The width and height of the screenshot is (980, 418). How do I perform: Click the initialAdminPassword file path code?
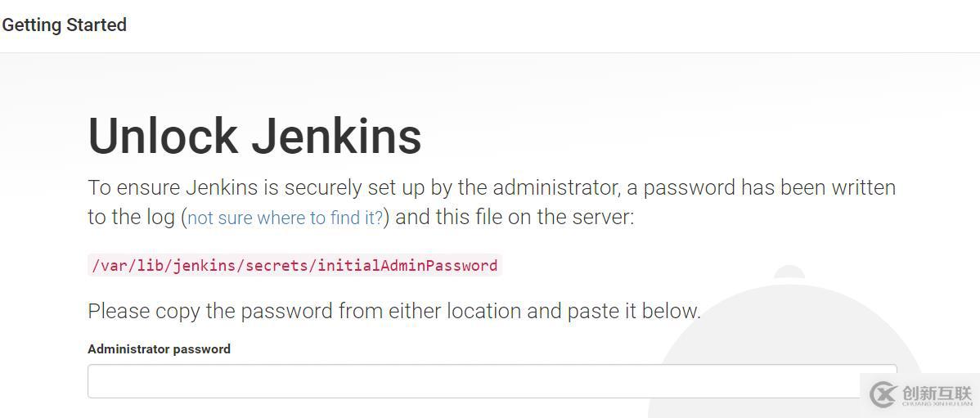294,265
